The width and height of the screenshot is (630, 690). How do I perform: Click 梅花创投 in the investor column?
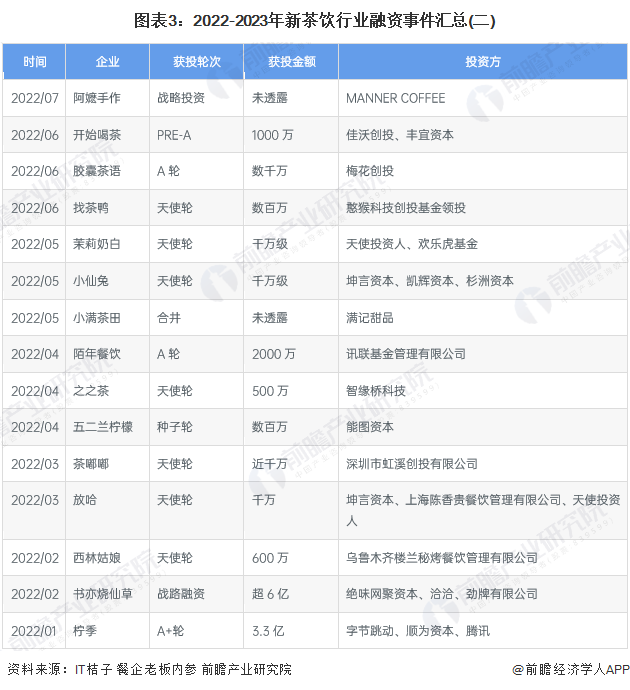point(369,171)
